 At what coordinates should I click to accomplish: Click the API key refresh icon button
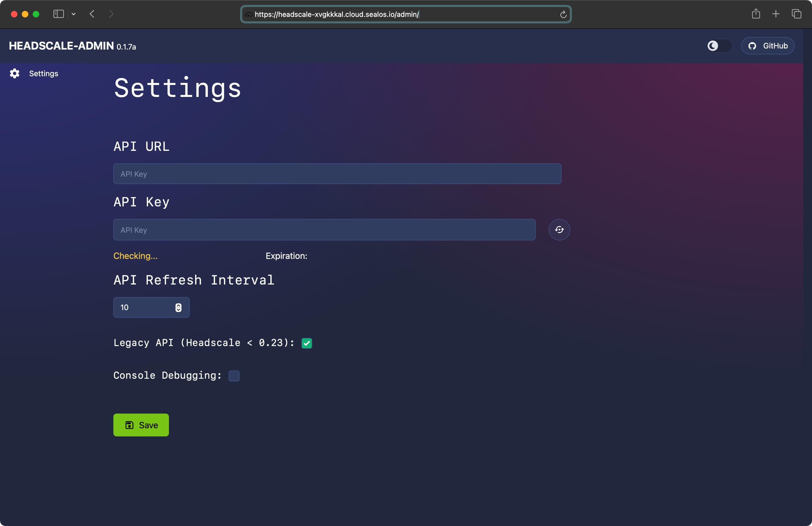559,230
